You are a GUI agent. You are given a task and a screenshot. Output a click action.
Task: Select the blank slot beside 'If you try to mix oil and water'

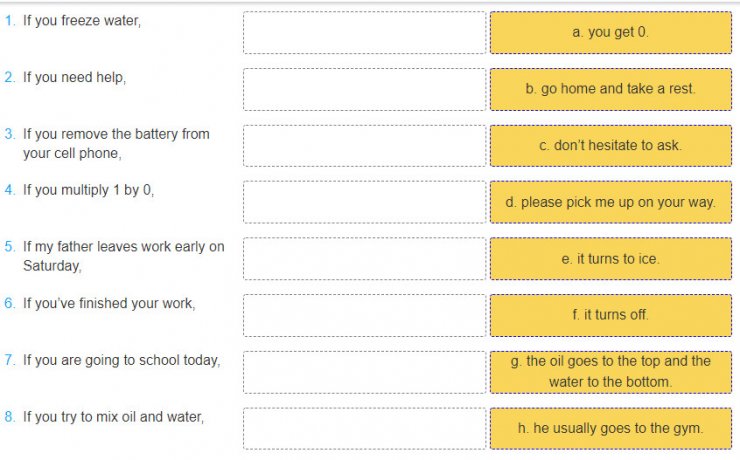point(364,428)
